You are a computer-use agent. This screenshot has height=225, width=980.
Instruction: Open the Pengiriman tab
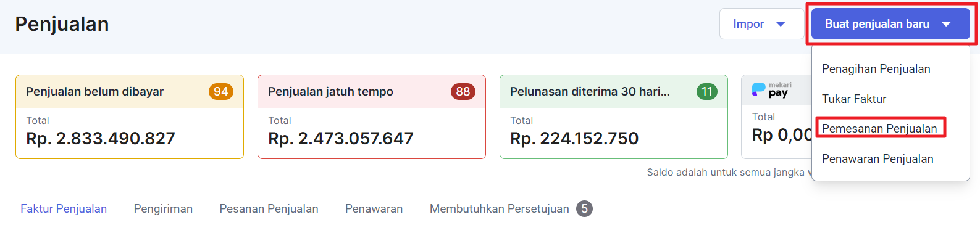point(163,209)
